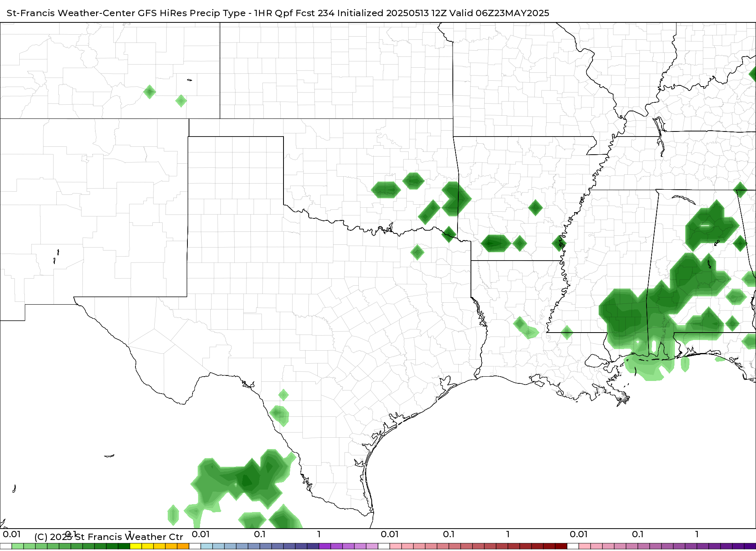Viewport: 756px width, 551px height.
Task: Click the 0.01 label above the red scale
Action: coord(390,534)
